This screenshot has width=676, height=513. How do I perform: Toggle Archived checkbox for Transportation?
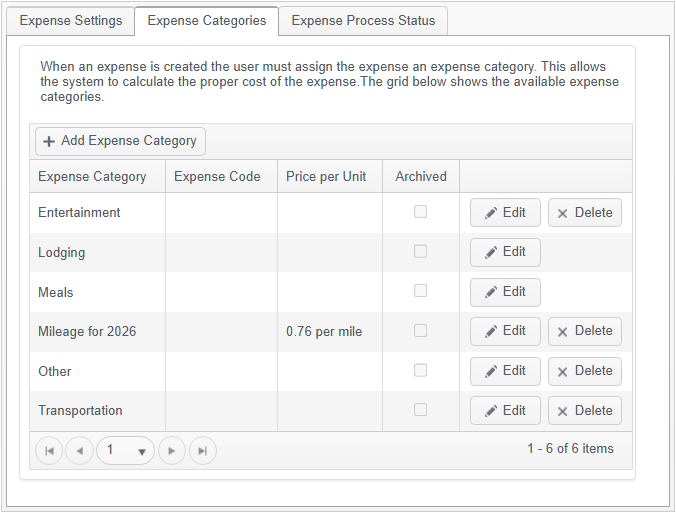[420, 410]
